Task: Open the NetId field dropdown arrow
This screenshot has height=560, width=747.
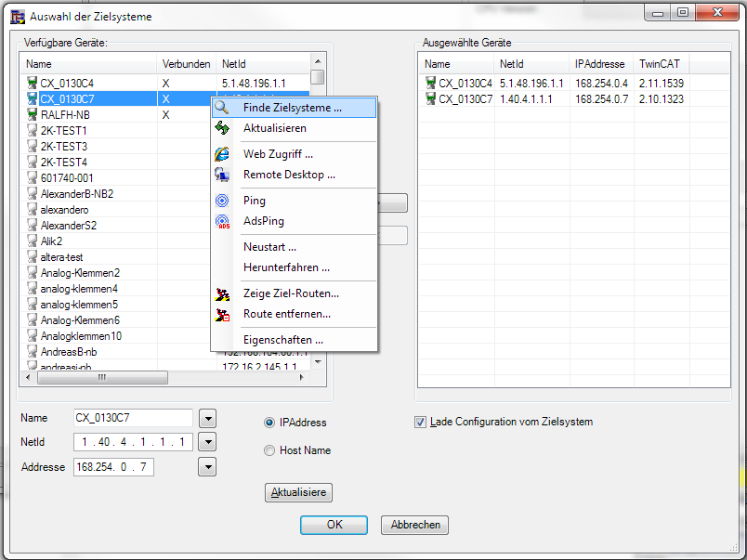Action: [x=207, y=442]
